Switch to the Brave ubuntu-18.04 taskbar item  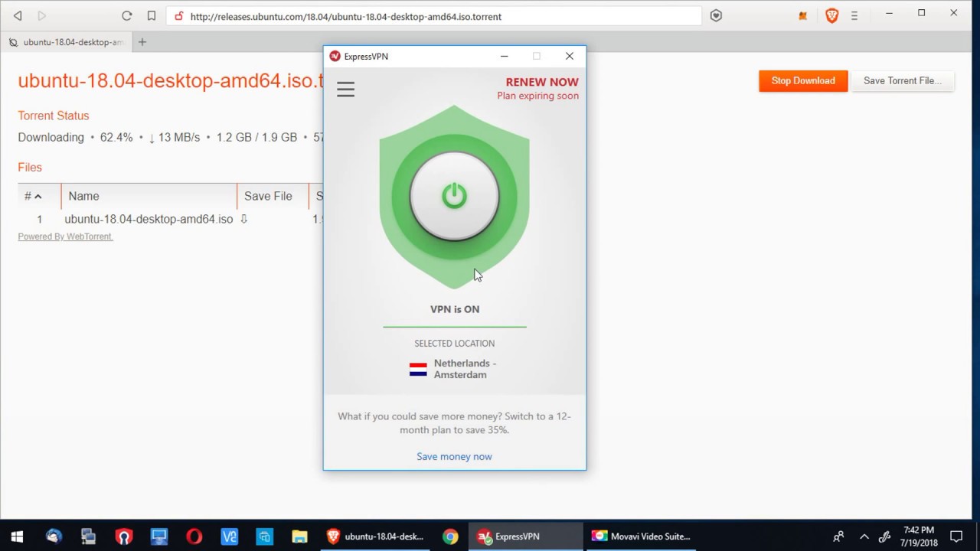pyautogui.click(x=375, y=536)
